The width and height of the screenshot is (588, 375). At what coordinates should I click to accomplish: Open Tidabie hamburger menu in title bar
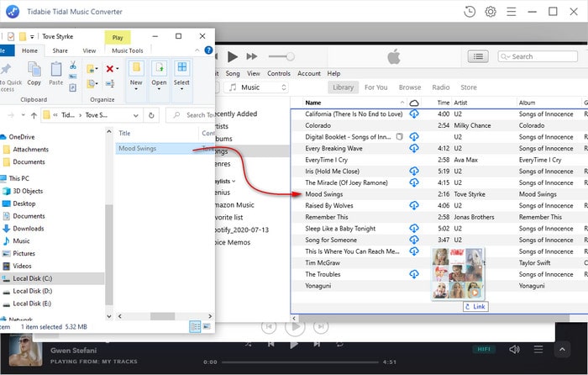click(x=511, y=12)
